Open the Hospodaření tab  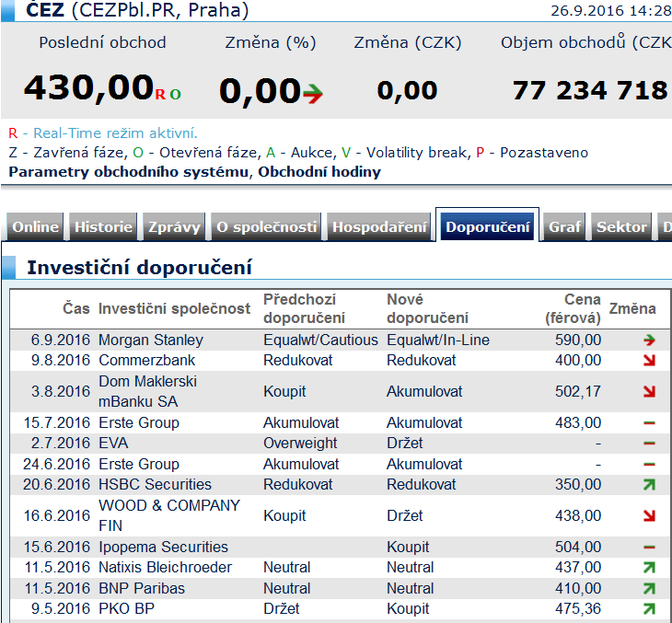379,226
